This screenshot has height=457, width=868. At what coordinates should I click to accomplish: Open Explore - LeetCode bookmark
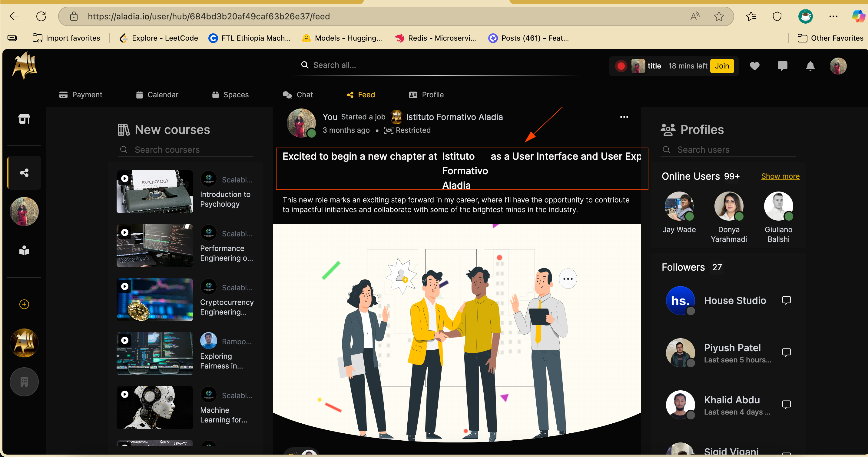coord(159,38)
